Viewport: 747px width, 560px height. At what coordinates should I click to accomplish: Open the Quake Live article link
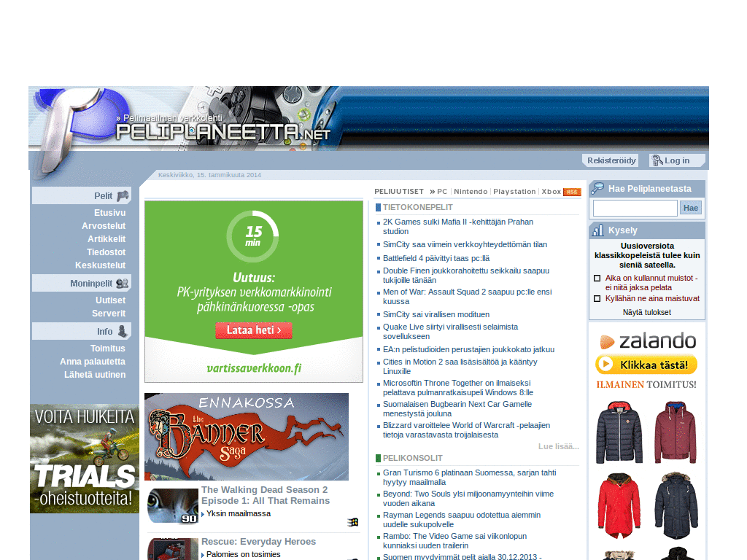450,332
